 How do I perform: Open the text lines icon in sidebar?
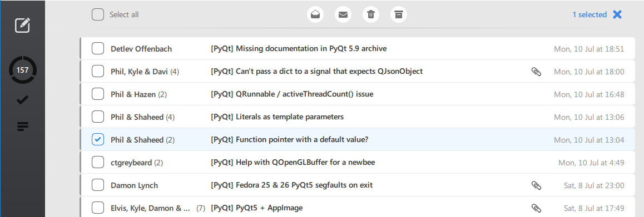pos(23,127)
